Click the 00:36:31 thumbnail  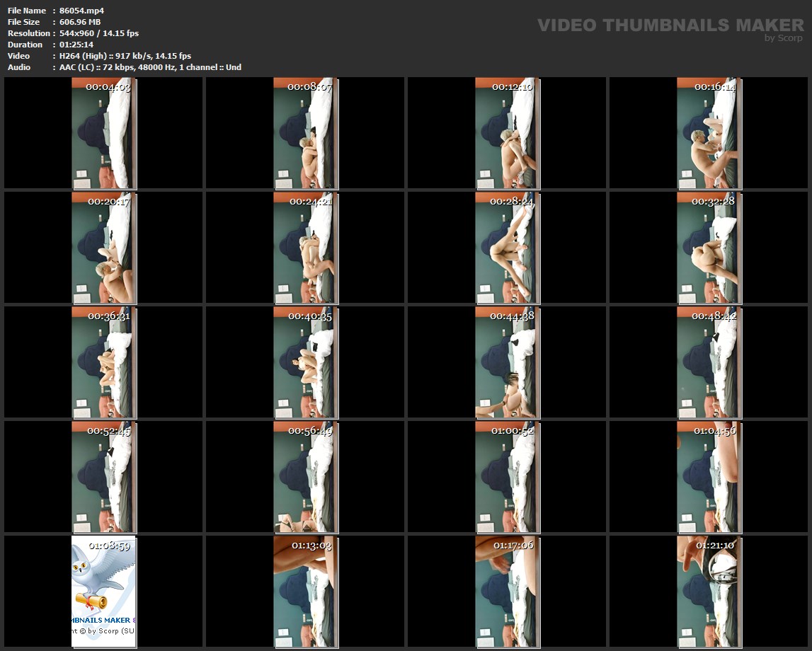[x=103, y=362]
